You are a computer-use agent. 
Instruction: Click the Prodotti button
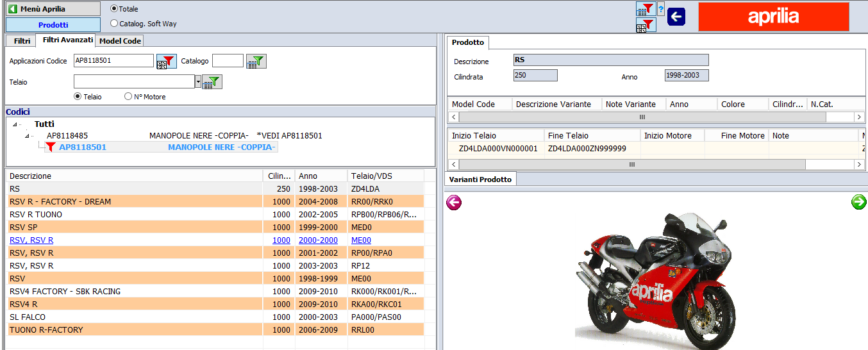pyautogui.click(x=53, y=25)
